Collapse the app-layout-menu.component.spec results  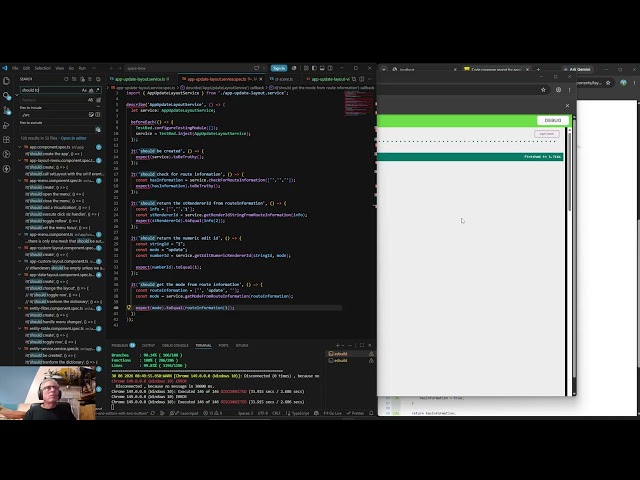click(19, 160)
